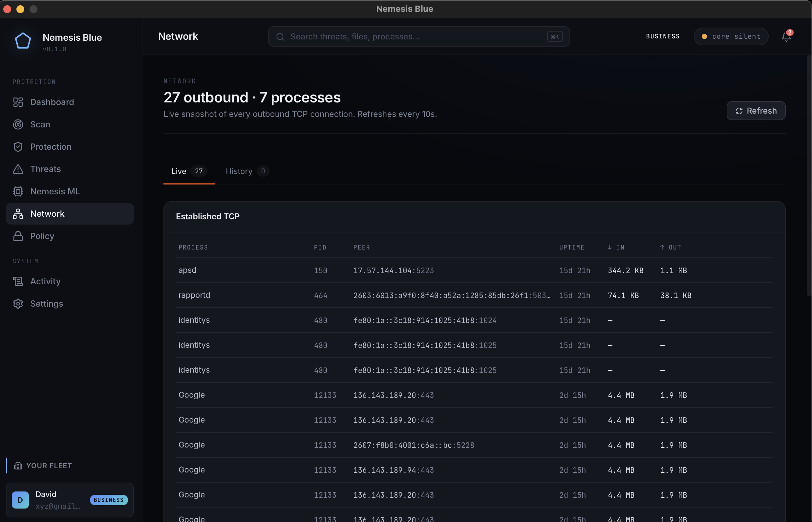Viewport: 812px width, 522px height.
Task: Click the History tab count badge 0
Action: [263, 171]
